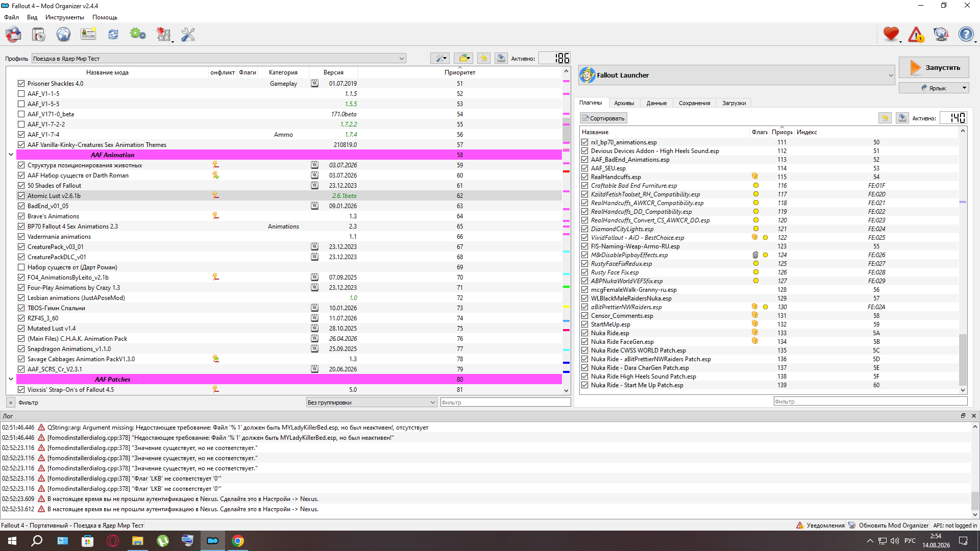Open the Без группировки grouping dropdown
Viewport: 980px width, 551px height.
(371, 403)
